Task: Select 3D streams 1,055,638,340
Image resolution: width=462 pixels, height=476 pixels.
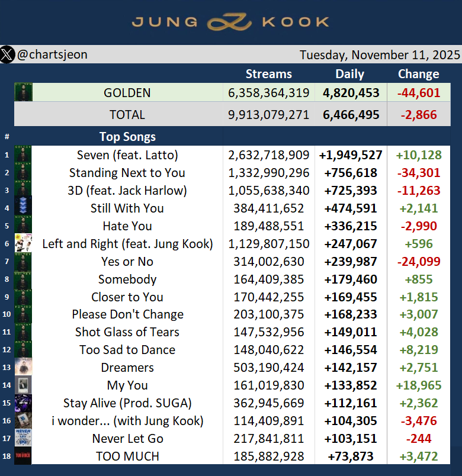Action: pyautogui.click(x=268, y=191)
